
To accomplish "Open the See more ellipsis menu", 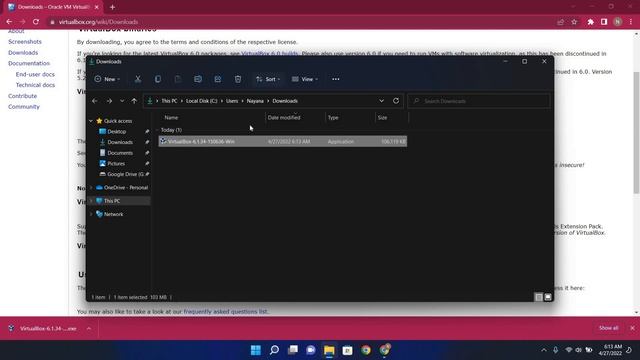I will pos(336,79).
